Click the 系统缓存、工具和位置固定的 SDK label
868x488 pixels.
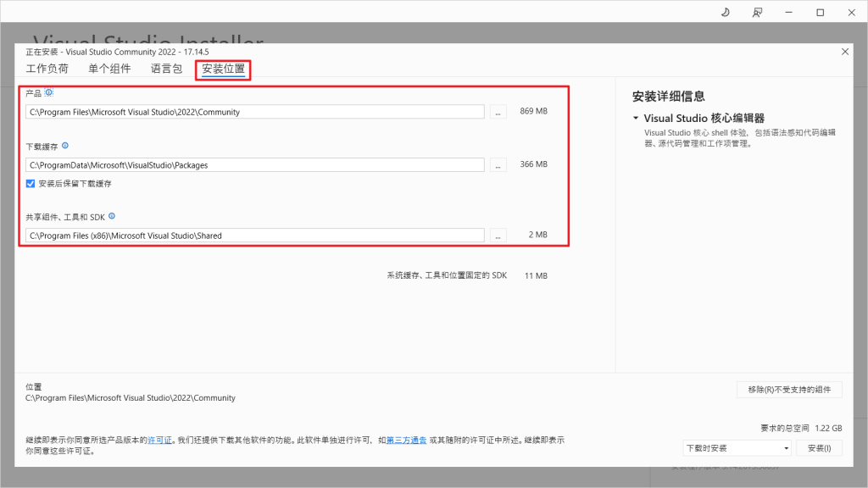(x=447, y=275)
